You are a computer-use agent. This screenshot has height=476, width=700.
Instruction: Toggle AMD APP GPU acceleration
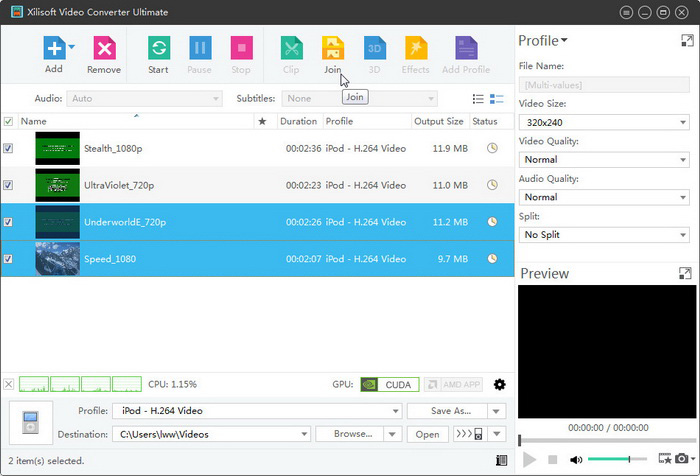(453, 384)
